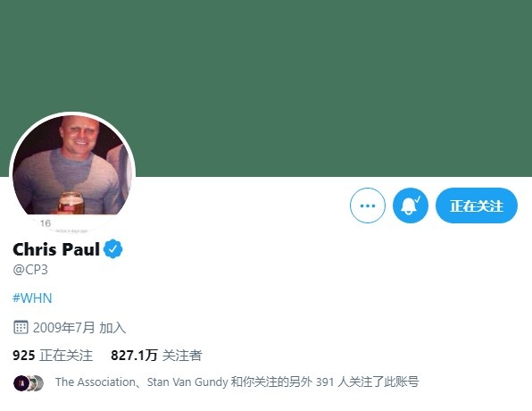Click the 2009年7月 加入 join date text
Screen dimensions: 532x411
click(79, 327)
